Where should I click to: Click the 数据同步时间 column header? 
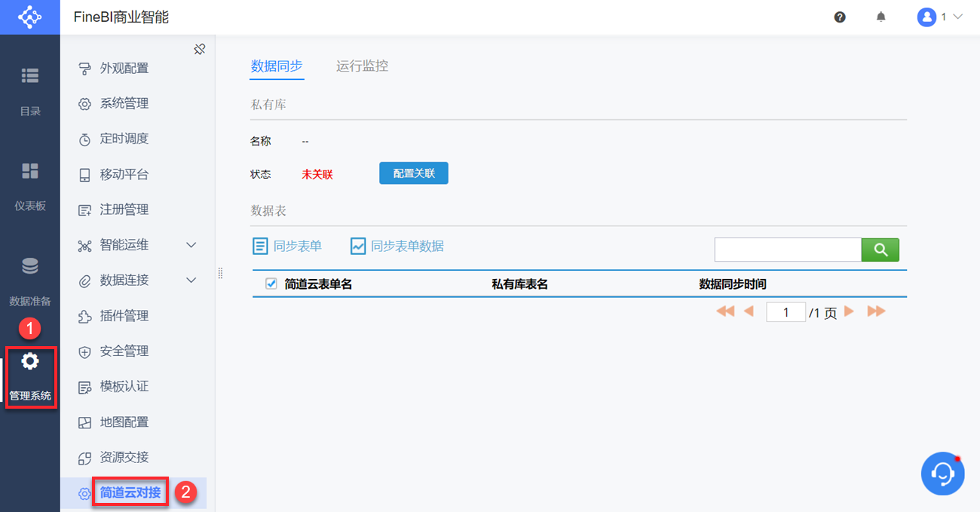tap(733, 284)
